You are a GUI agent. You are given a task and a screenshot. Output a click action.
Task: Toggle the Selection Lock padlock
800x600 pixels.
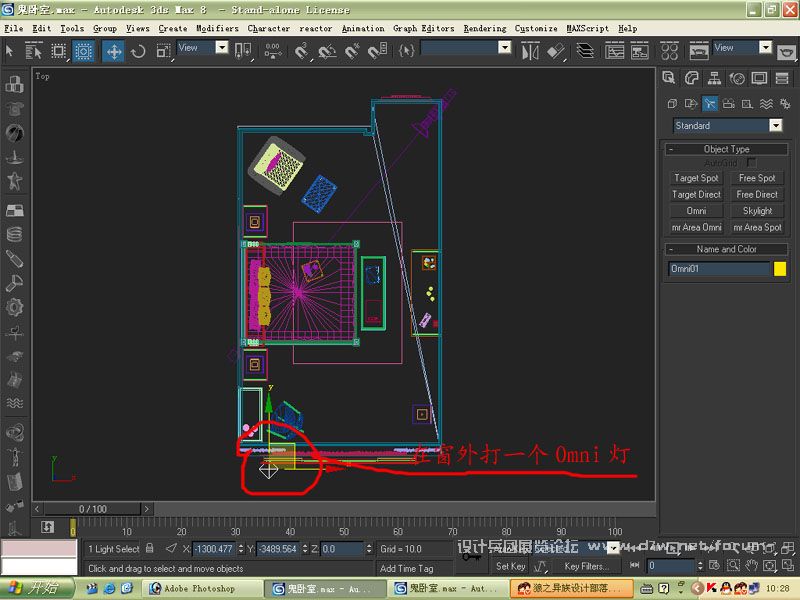coord(149,548)
